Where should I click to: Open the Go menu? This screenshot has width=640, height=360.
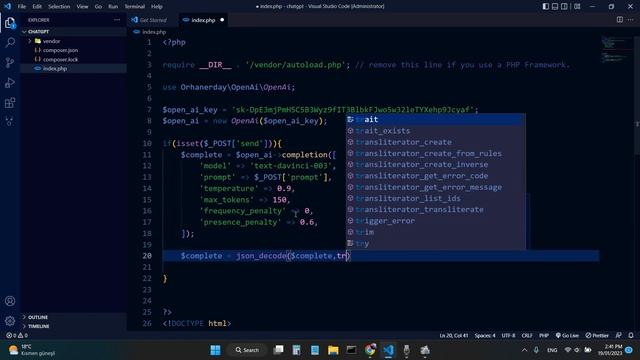click(x=98, y=7)
